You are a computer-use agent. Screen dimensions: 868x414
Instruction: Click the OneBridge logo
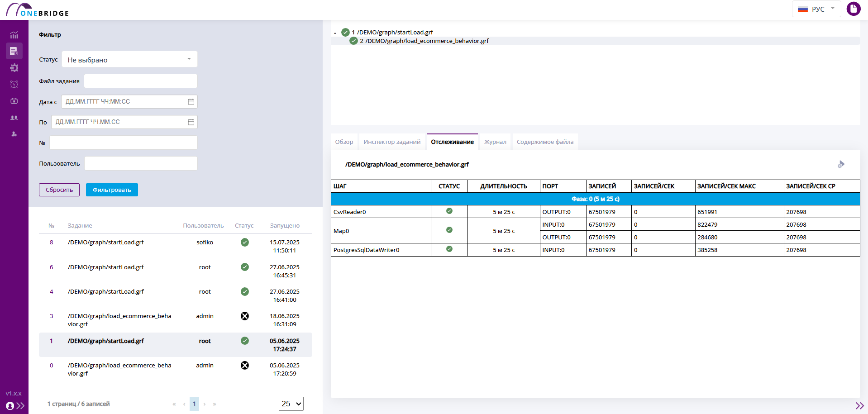point(38,10)
